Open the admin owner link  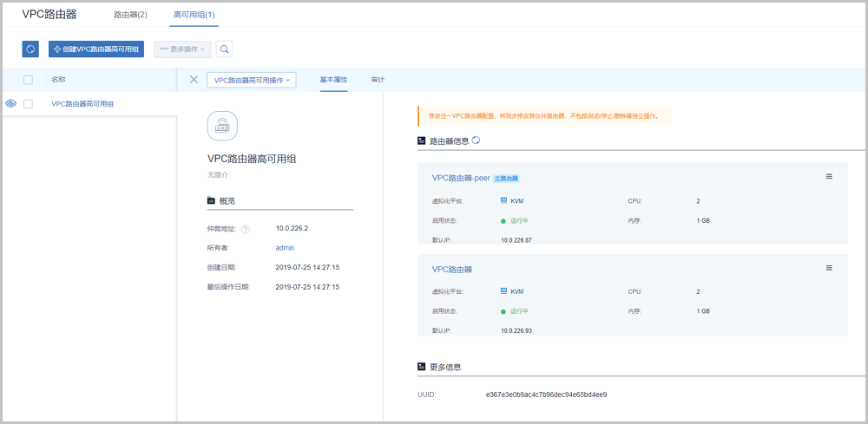pos(286,248)
